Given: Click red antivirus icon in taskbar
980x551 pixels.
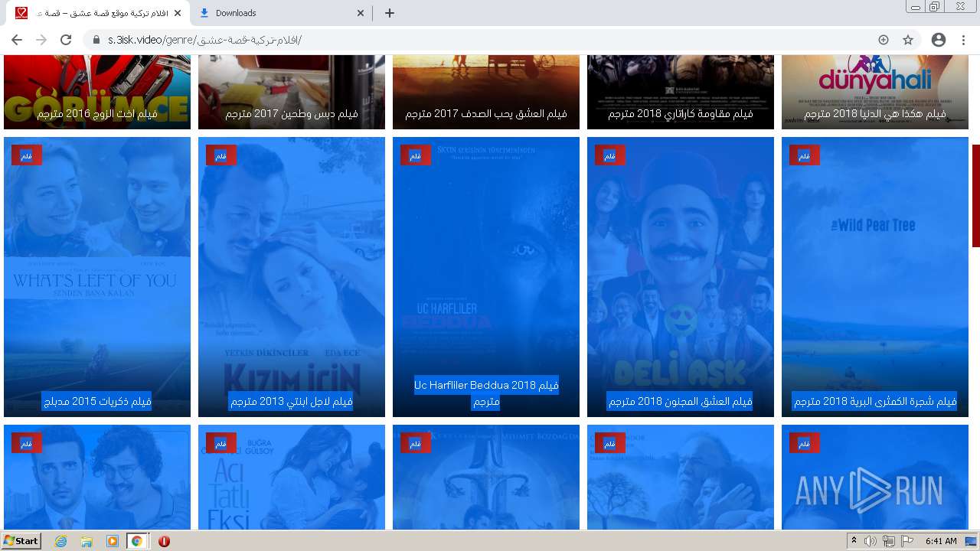Looking at the screenshot, I should pyautogui.click(x=164, y=541).
